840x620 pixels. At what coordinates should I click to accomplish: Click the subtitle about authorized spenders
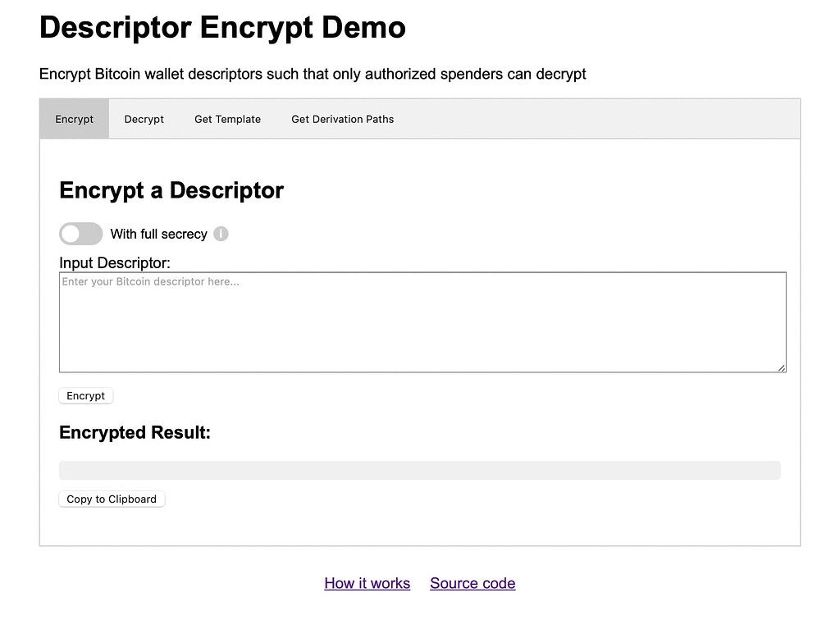coord(312,74)
